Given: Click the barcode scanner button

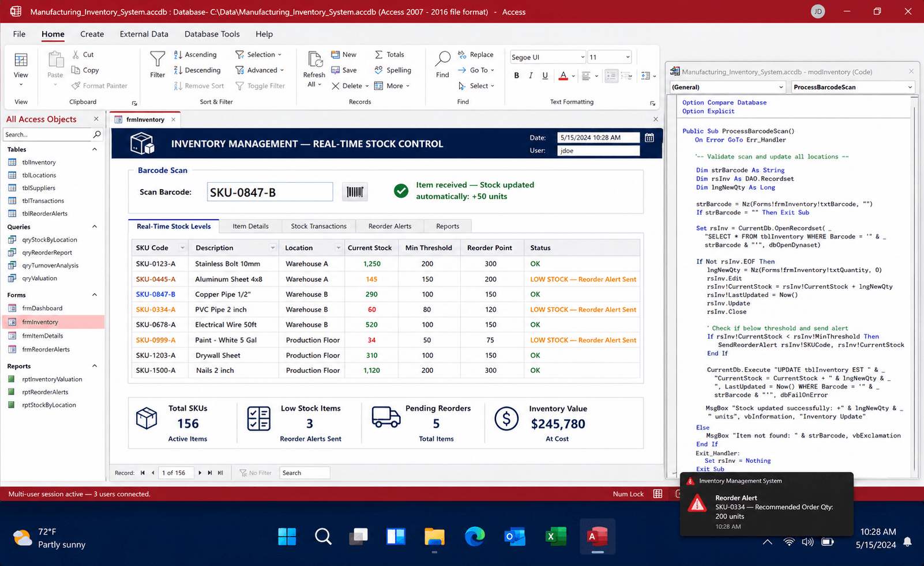Looking at the screenshot, I should click(x=355, y=192).
